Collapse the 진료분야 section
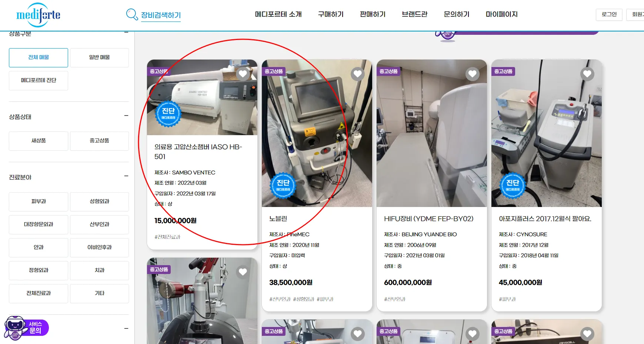The height and width of the screenshot is (344, 644). coord(126,176)
